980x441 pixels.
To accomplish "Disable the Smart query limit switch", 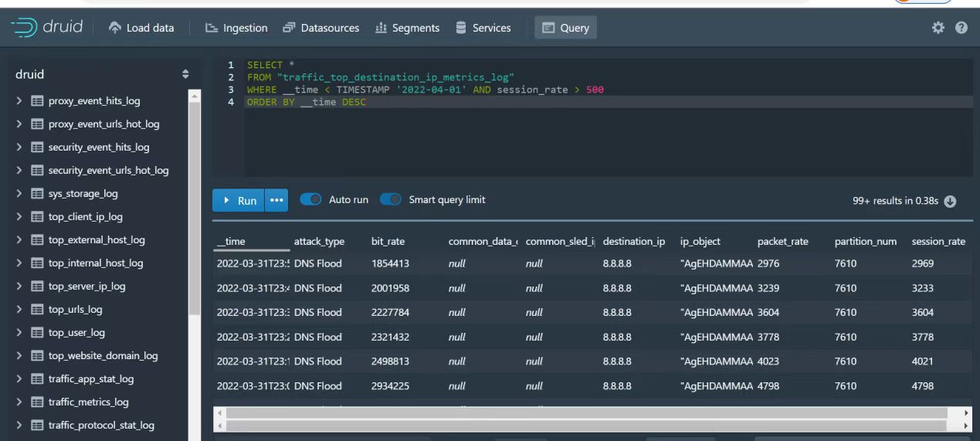I will pyautogui.click(x=390, y=199).
